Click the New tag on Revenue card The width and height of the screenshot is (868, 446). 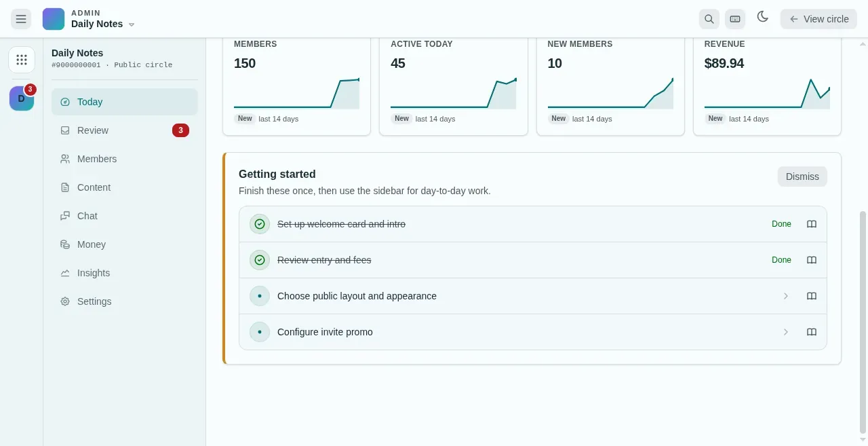715,119
